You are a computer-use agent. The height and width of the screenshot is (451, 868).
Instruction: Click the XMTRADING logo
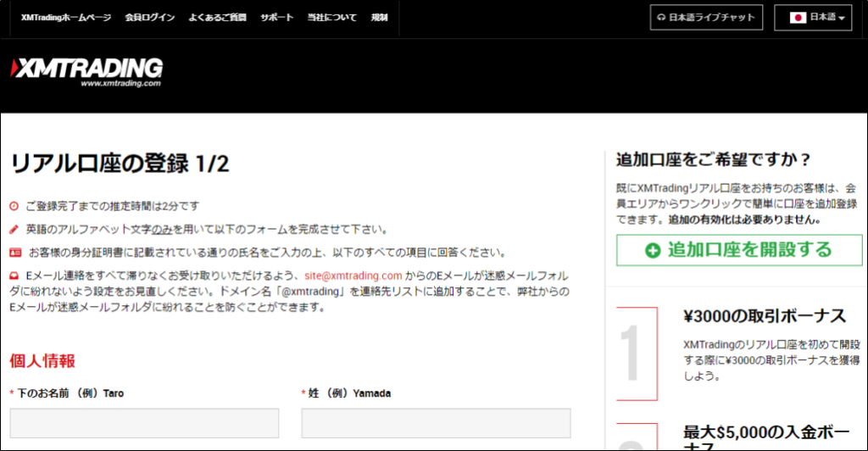coord(86,72)
